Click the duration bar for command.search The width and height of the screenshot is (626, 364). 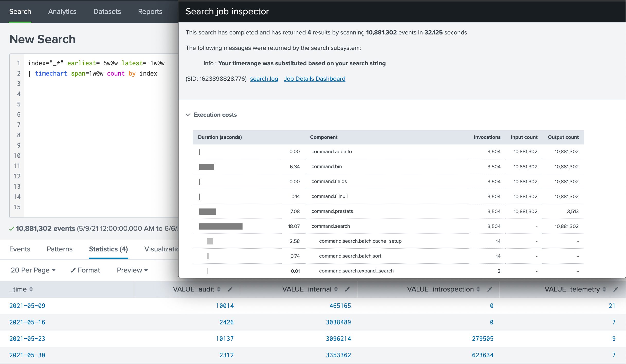click(221, 226)
